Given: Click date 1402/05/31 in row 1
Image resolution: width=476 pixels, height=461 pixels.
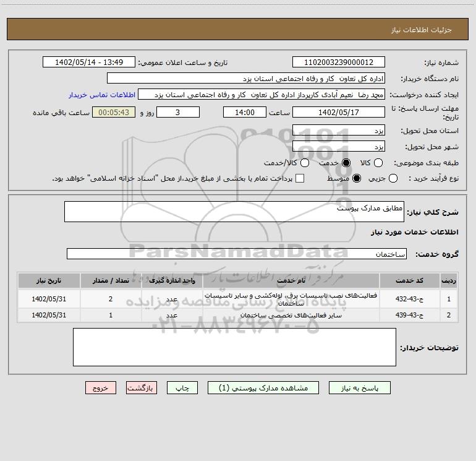Looking at the screenshot, I should (49, 299).
